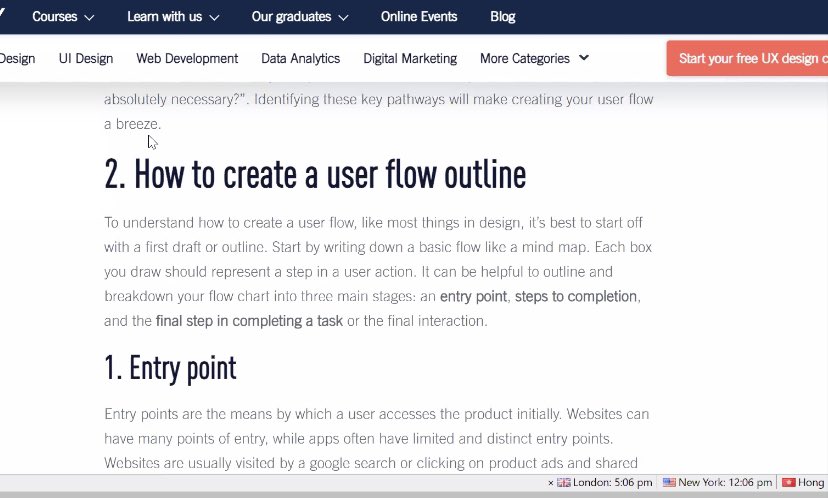Click the Hong Kong flag icon
Image resolution: width=828 pixels, height=498 pixels.
point(788,482)
